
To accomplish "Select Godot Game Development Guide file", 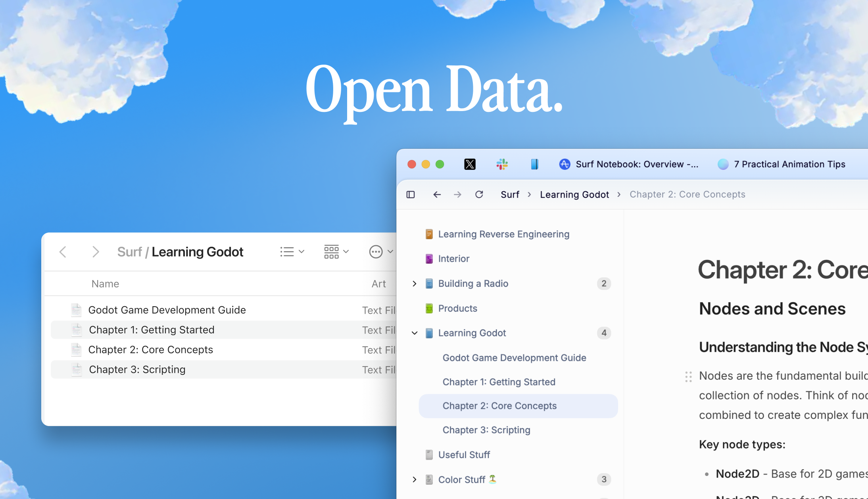I will (167, 310).
